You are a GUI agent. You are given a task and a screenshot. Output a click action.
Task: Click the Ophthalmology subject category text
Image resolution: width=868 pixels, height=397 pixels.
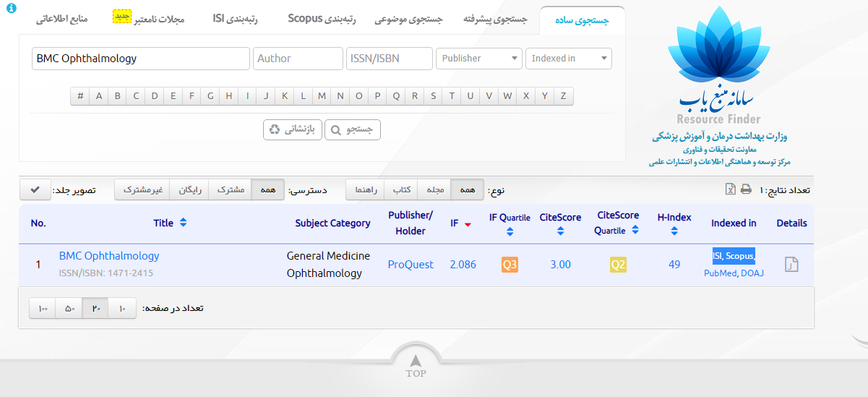(x=325, y=273)
